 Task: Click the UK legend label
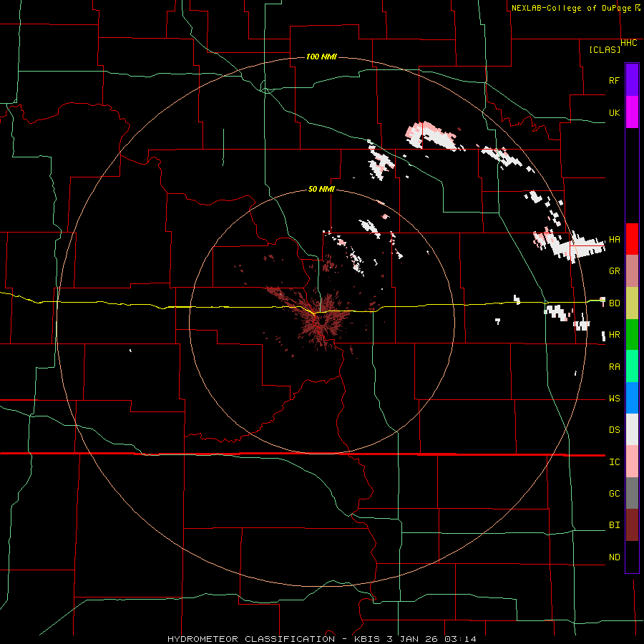tap(614, 112)
